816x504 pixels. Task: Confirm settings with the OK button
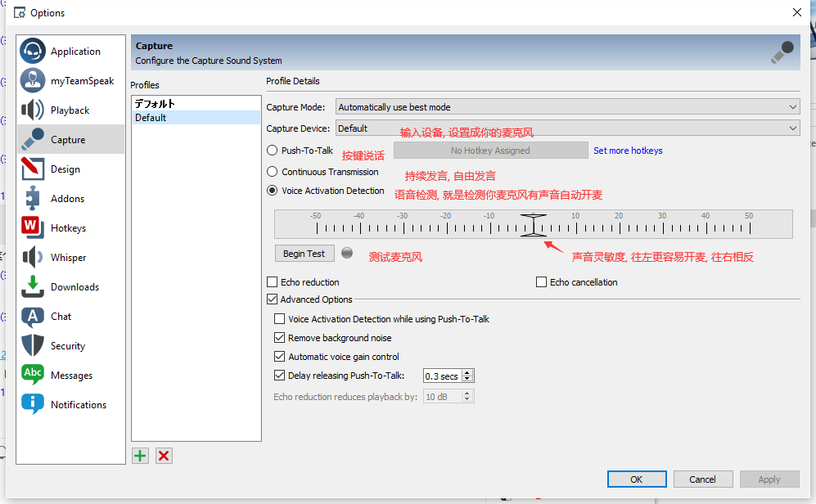pyautogui.click(x=637, y=479)
